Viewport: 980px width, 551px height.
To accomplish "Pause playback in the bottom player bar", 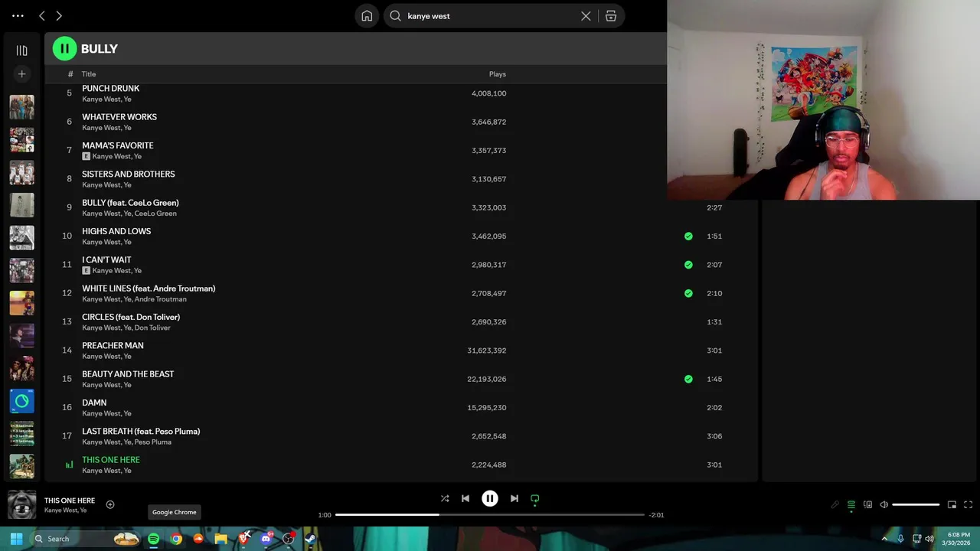I will pyautogui.click(x=490, y=498).
